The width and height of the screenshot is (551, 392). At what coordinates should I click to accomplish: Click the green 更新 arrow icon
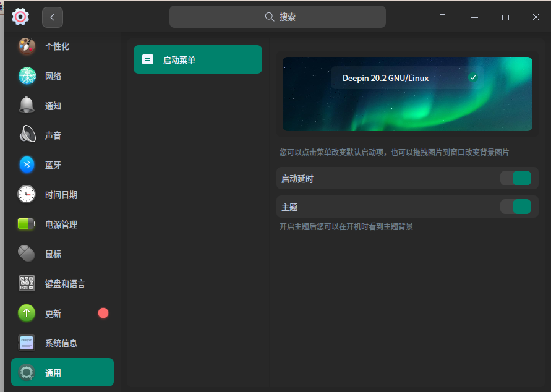pos(27,313)
